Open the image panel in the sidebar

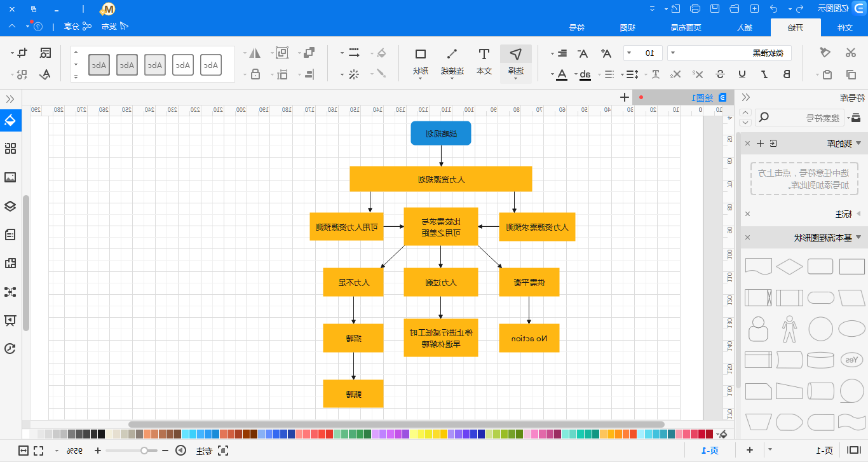tap(10, 177)
